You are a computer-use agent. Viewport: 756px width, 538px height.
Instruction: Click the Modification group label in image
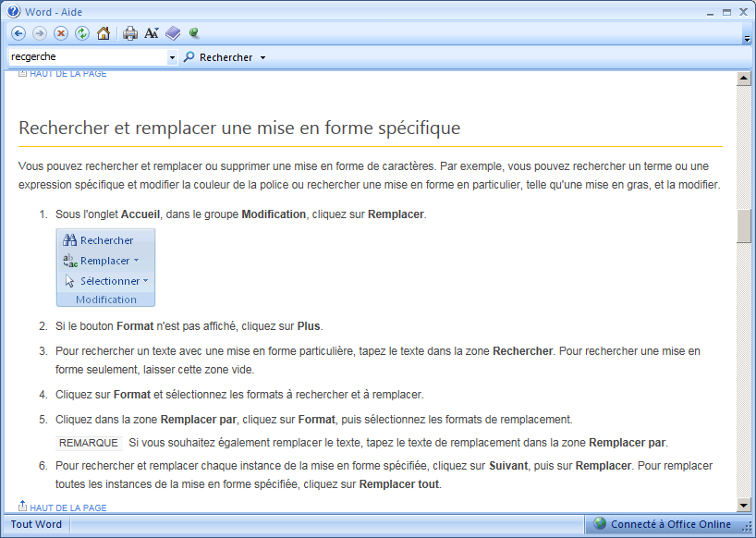pyautogui.click(x=106, y=300)
